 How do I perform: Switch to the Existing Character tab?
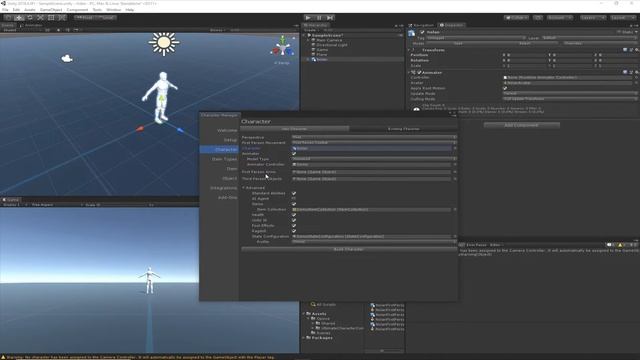pyautogui.click(x=403, y=129)
